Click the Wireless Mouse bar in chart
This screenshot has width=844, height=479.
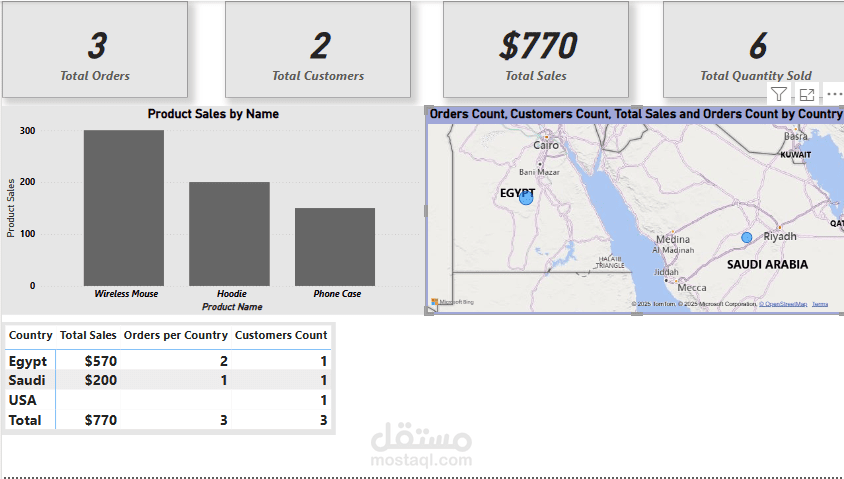124,208
